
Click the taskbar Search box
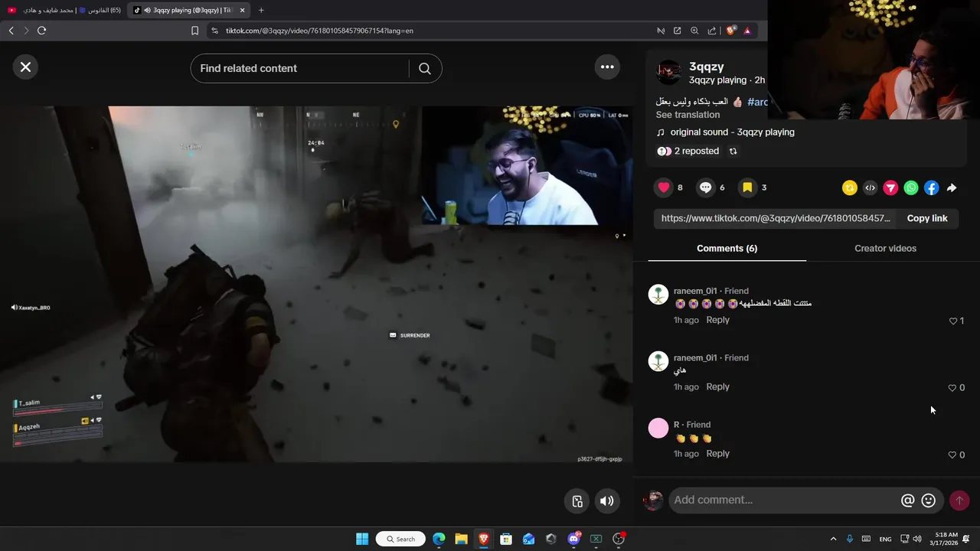tap(400, 539)
